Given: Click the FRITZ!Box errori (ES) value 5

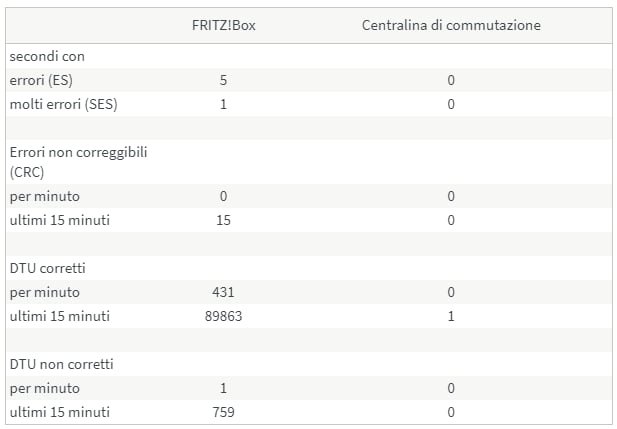Looking at the screenshot, I should point(222,80).
